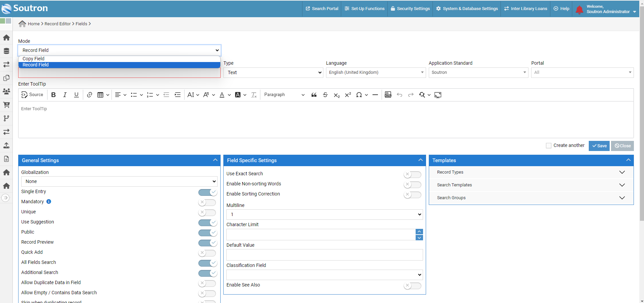Open the font size options
This screenshot has height=303, width=644.
point(193,95)
